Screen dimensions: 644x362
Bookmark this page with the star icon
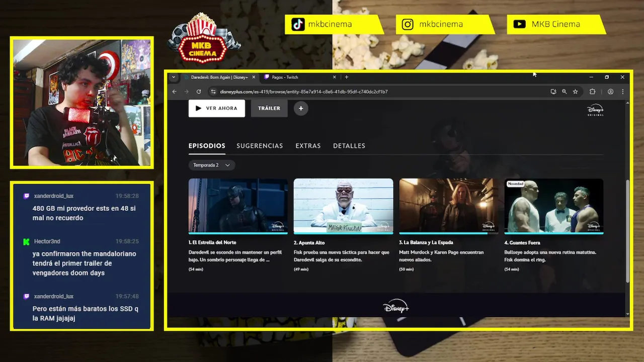[575, 92]
